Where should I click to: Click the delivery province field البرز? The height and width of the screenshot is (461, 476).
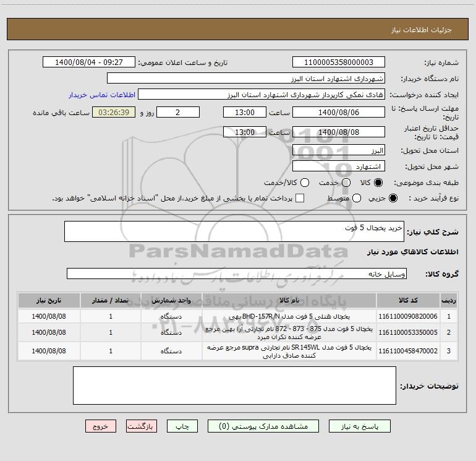[x=339, y=150]
